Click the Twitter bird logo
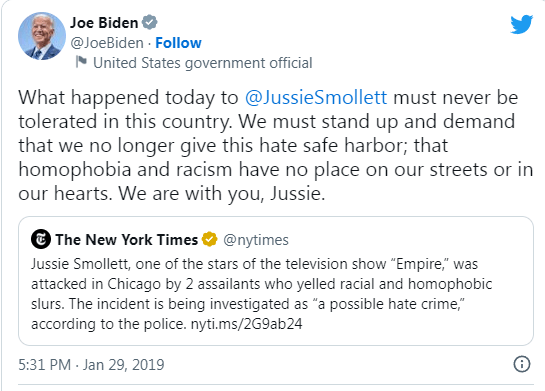Image resolution: width=545 pixels, height=391 pixels. pos(521,24)
